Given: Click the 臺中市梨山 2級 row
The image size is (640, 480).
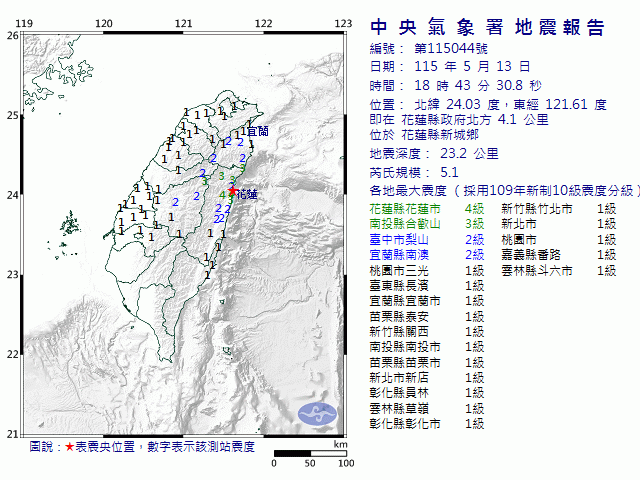Looking at the screenshot, I should click(427, 240).
